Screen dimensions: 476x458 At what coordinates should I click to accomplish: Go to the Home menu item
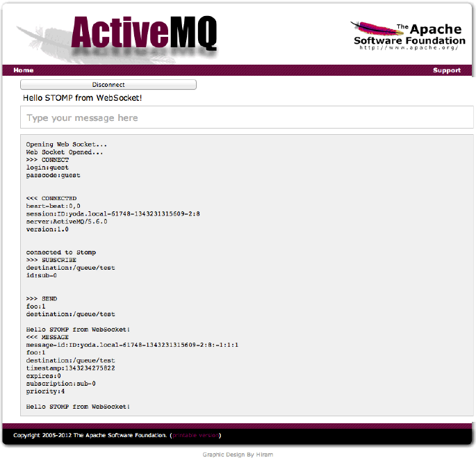pos(24,70)
